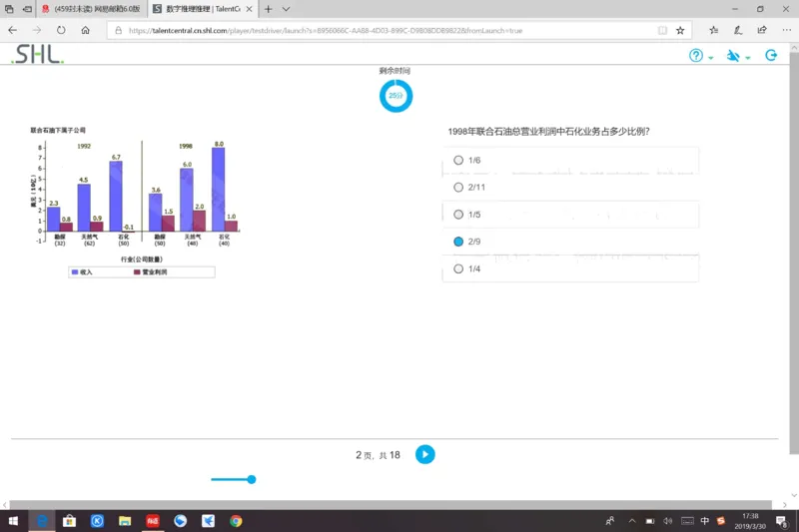Open File Explorer from taskbar

pyautogui.click(x=125, y=521)
